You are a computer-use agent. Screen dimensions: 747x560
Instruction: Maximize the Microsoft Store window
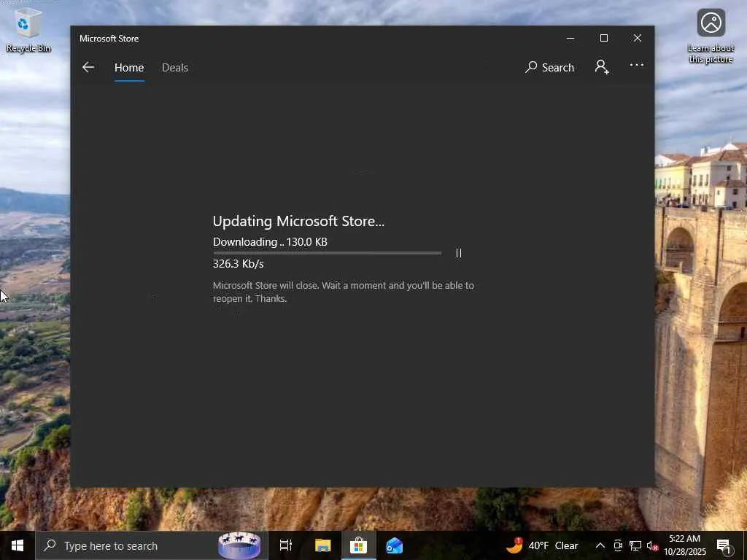coord(603,38)
